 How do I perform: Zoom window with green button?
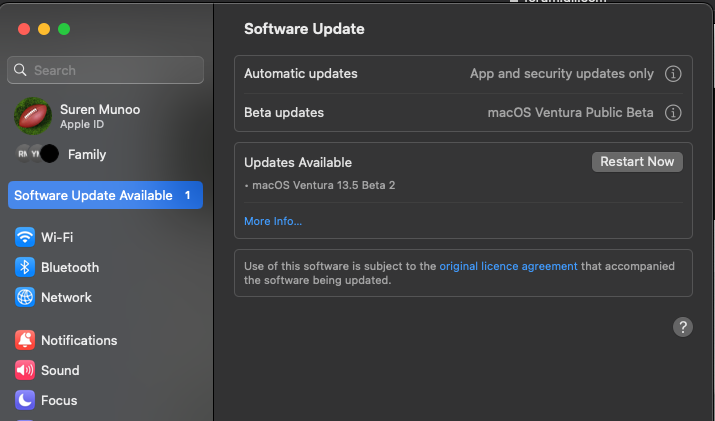(x=64, y=29)
